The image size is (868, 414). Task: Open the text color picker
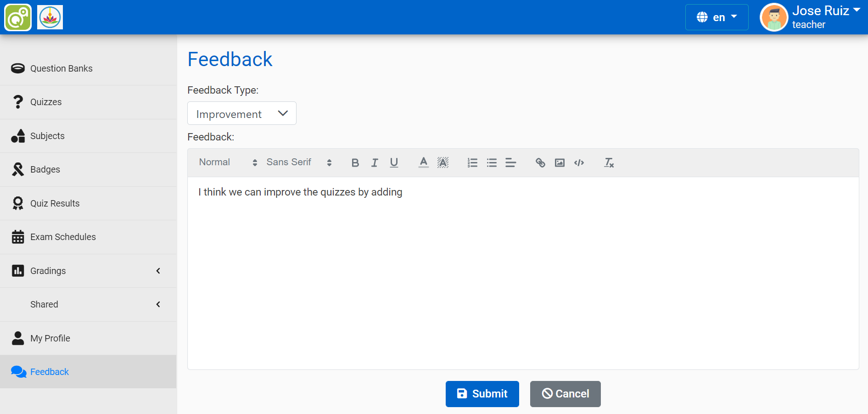[424, 162]
